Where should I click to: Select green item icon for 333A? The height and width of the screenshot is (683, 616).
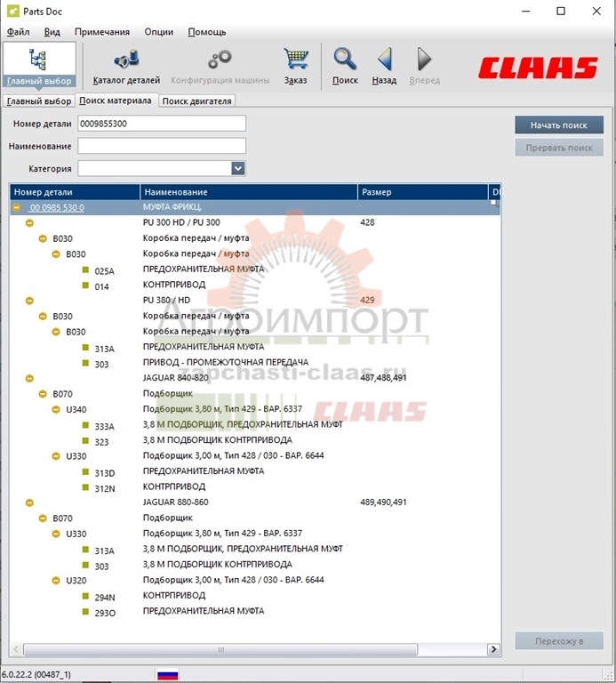click(x=85, y=425)
